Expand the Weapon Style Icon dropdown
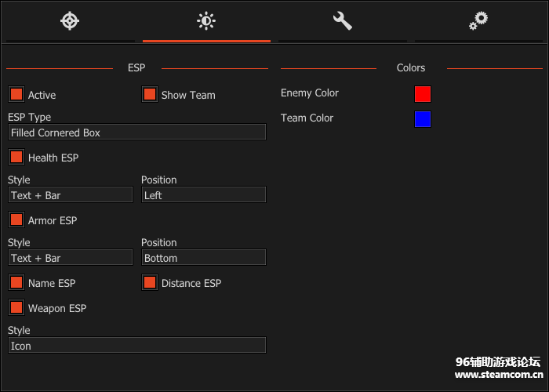This screenshot has width=549, height=392. tap(137, 346)
